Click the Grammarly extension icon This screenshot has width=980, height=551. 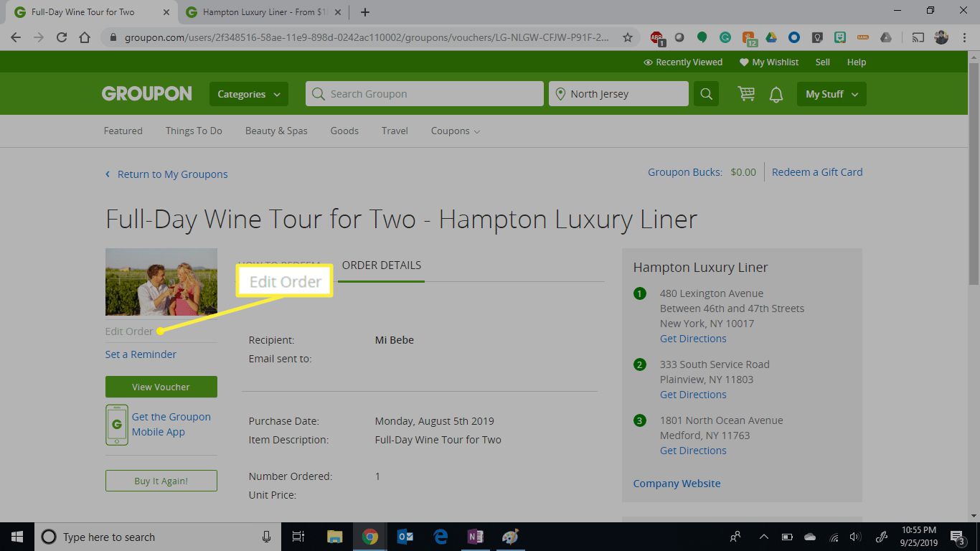coord(725,37)
